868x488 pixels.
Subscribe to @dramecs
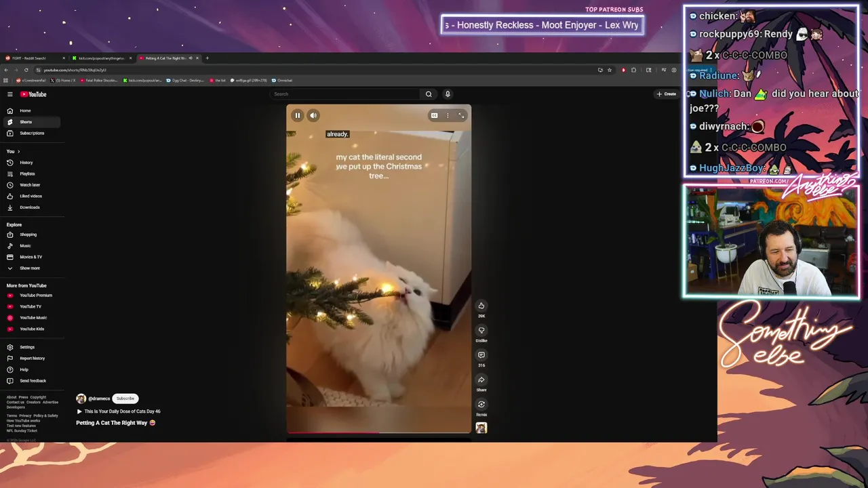pos(125,399)
